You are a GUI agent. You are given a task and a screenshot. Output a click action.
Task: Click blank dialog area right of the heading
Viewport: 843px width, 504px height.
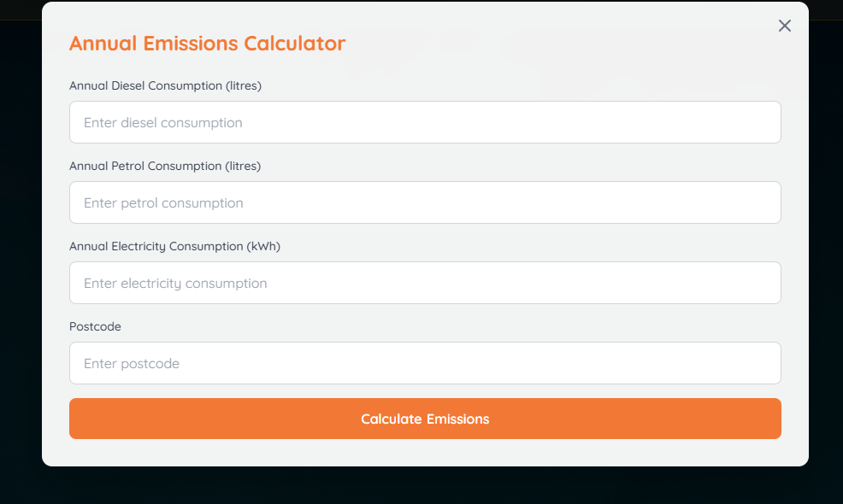[556, 44]
